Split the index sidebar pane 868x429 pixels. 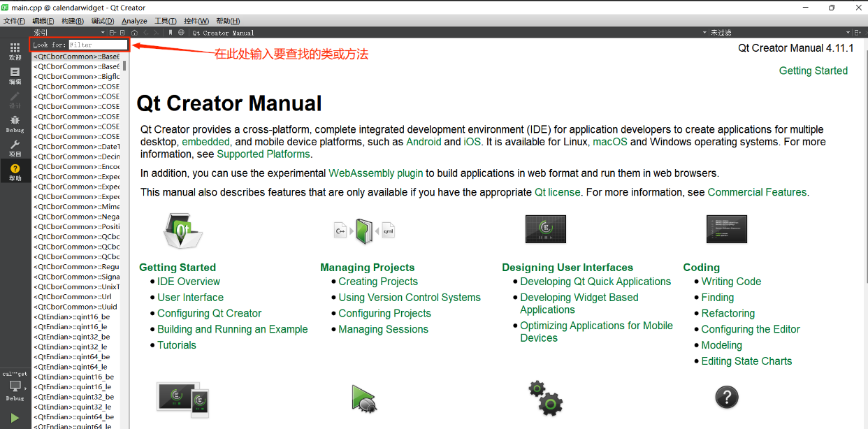pyautogui.click(x=113, y=32)
